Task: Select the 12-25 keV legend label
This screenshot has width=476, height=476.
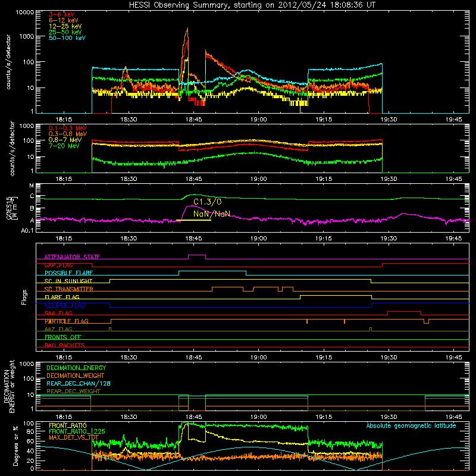Action: [65, 26]
